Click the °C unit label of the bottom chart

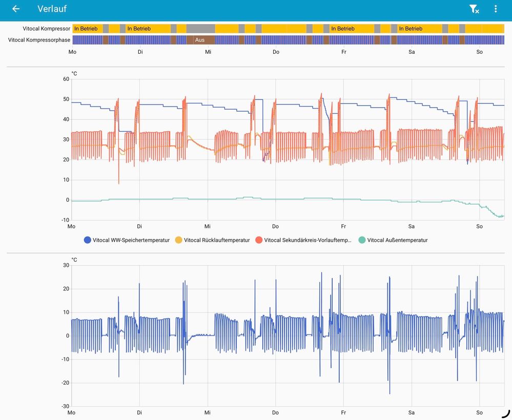[74, 260]
